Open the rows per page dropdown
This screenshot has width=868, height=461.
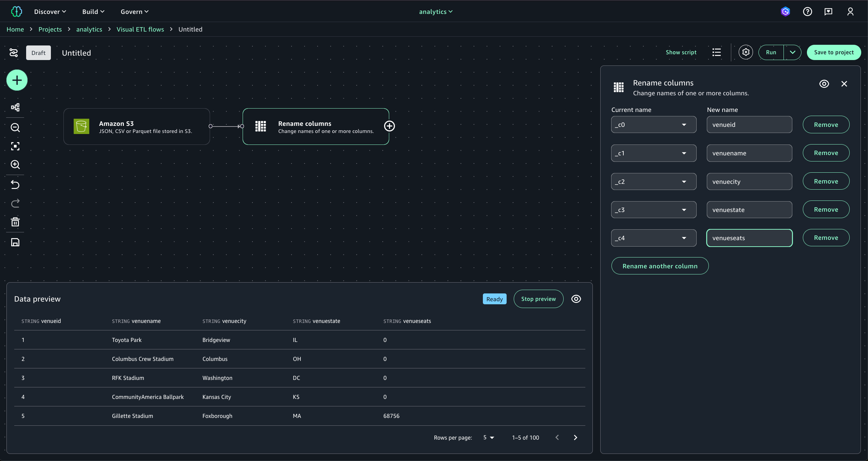coord(489,438)
